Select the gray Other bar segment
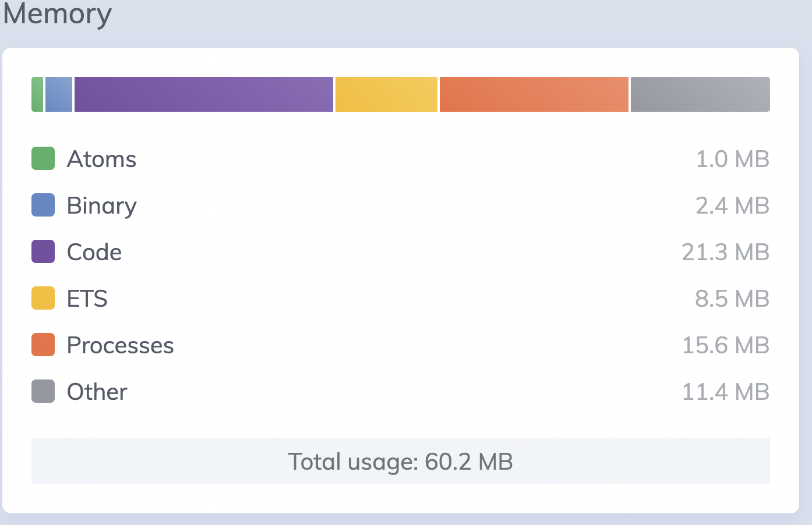Viewport: 812px width, 525px height. 700,94
